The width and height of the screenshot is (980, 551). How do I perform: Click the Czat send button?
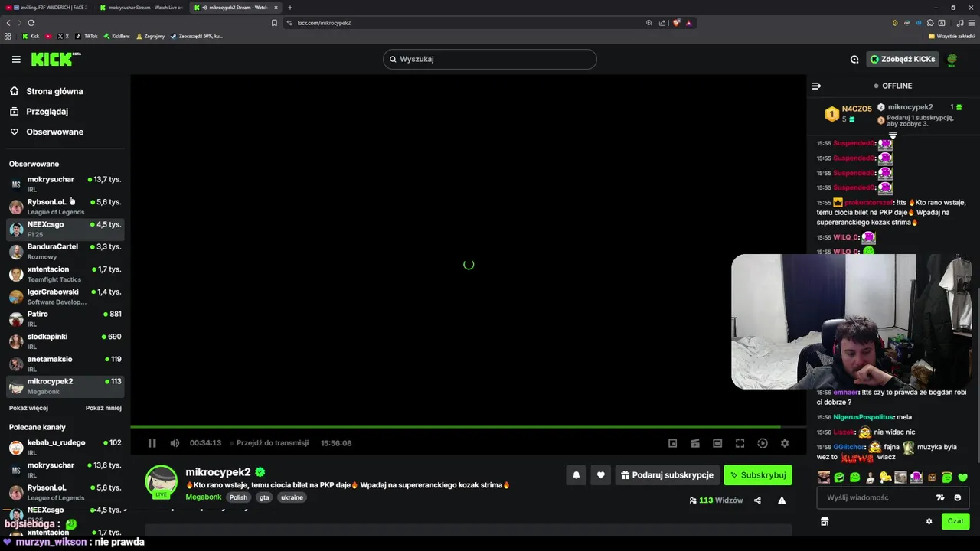point(955,521)
